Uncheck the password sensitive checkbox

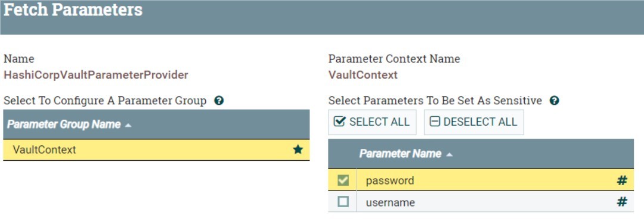pos(343,180)
